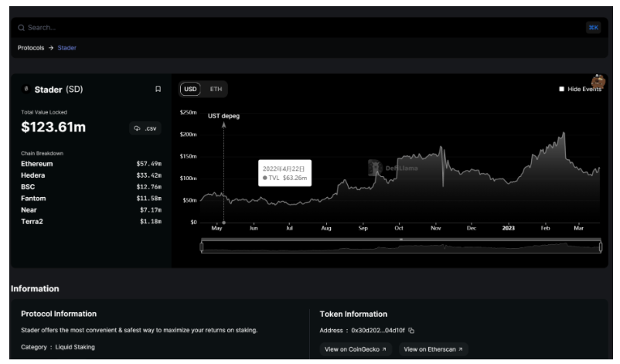Click the $33.42m Hedera value
The height and width of the screenshot is (364, 620).
point(149,175)
